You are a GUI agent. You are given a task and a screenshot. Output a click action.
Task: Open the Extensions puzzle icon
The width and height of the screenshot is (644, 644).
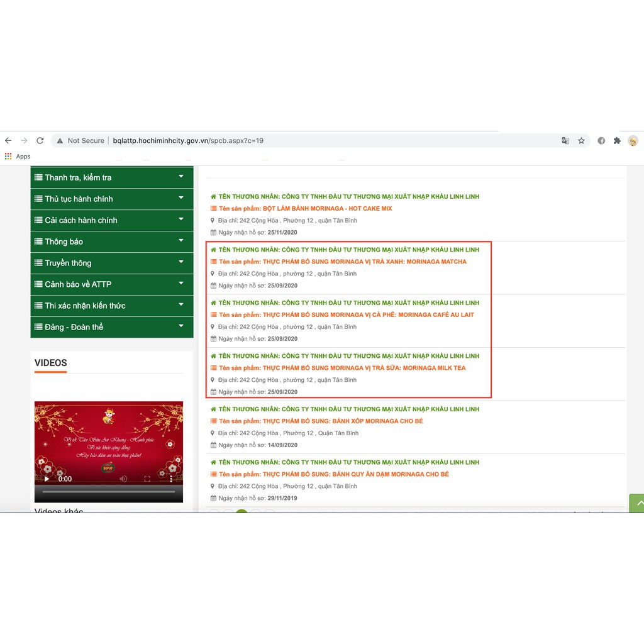(x=617, y=140)
